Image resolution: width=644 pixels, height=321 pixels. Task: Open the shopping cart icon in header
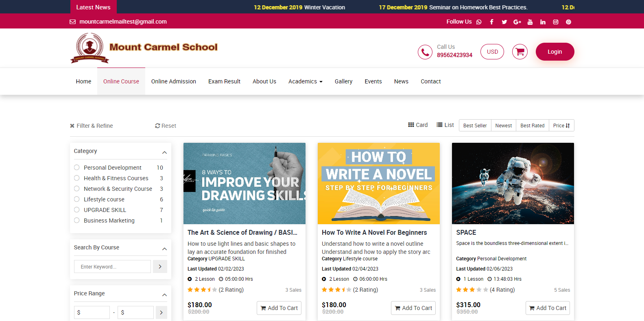click(x=520, y=52)
